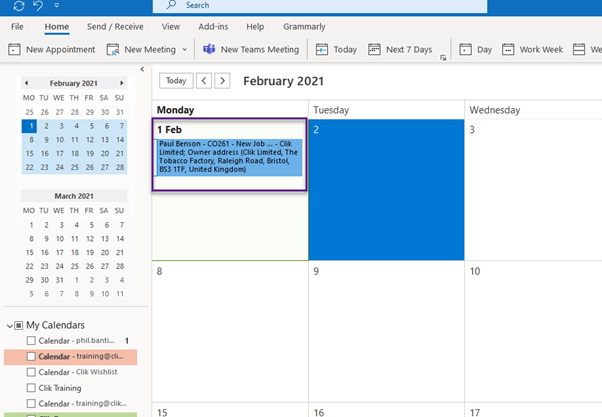602x417 pixels.
Task: Show the Next 7 Days
Action: tap(400, 50)
